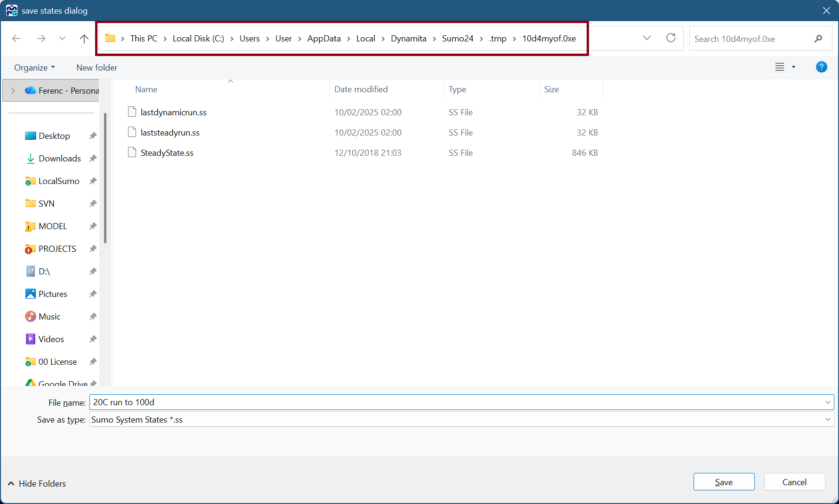Viewport: 839px width, 504px height.
Task: Collapse folders pane with Hide Folders
Action: tap(37, 484)
